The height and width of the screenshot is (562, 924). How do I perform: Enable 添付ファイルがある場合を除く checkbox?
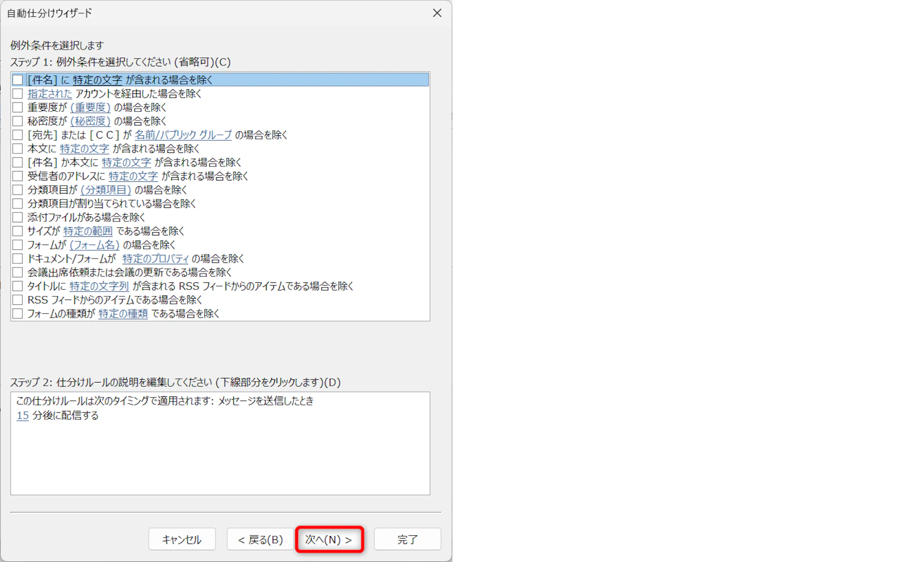pos(18,217)
